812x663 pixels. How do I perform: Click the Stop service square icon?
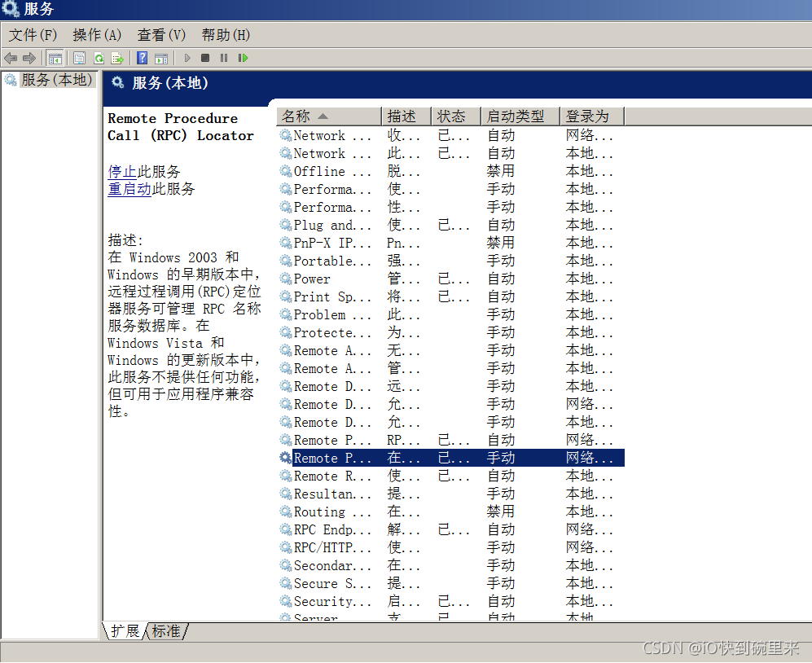click(x=205, y=58)
